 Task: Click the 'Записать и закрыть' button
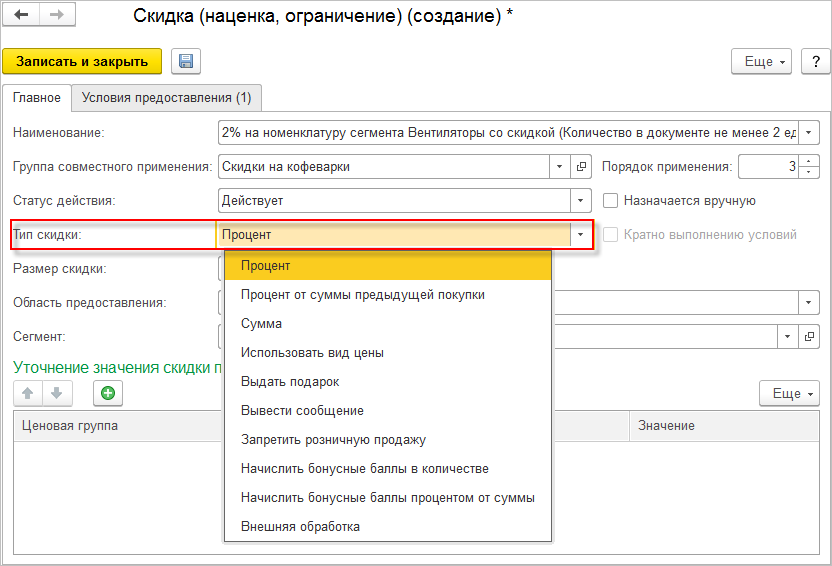(82, 61)
